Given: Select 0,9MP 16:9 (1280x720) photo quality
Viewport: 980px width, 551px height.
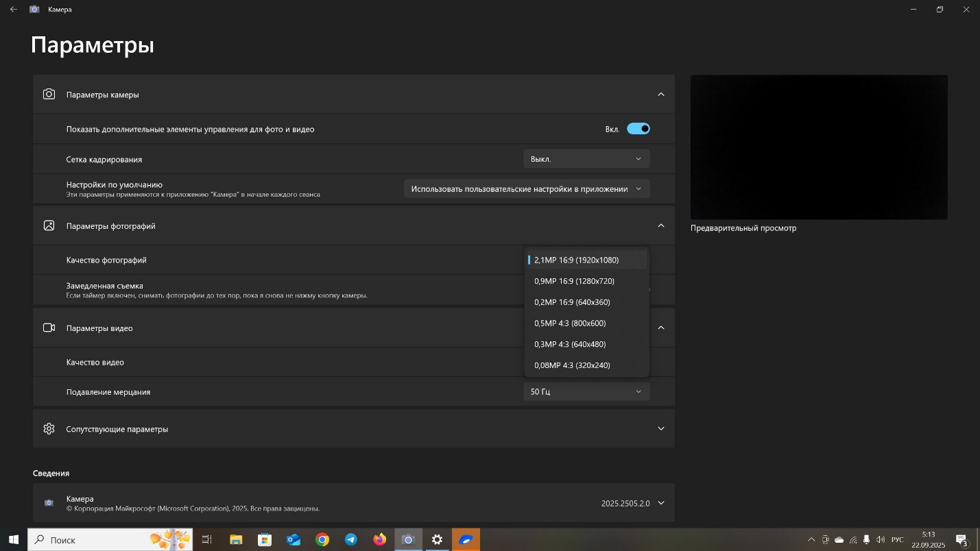Looking at the screenshot, I should tap(586, 281).
